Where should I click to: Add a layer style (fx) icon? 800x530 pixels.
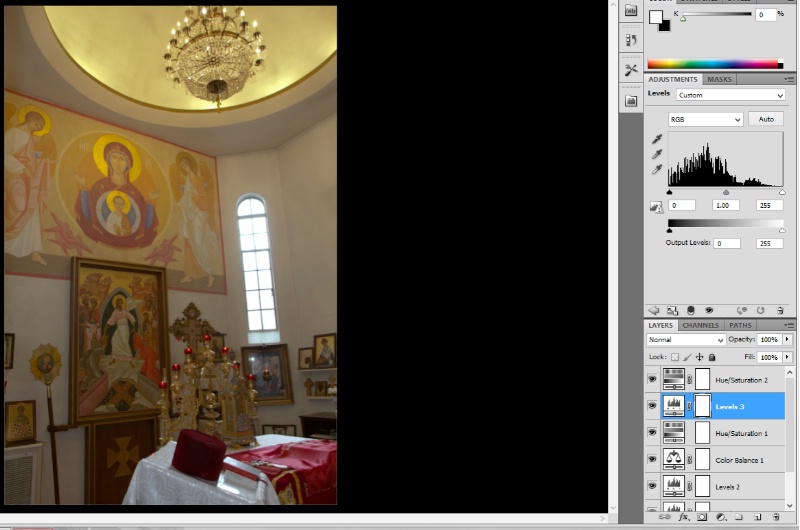(x=684, y=517)
